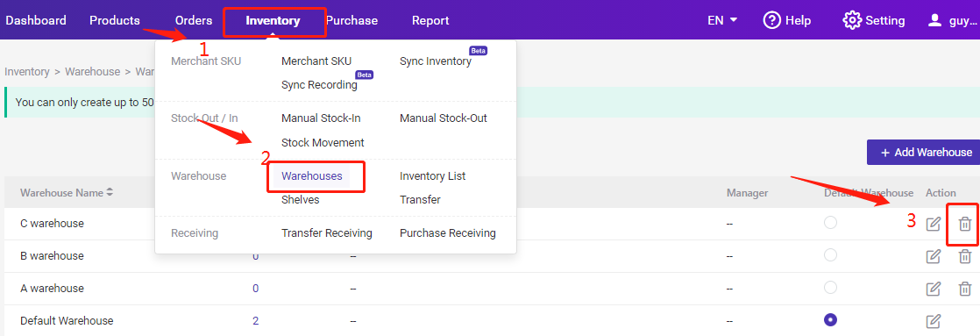Open the Inventory menu in navigation
This screenshot has width=980, height=336.
[273, 21]
